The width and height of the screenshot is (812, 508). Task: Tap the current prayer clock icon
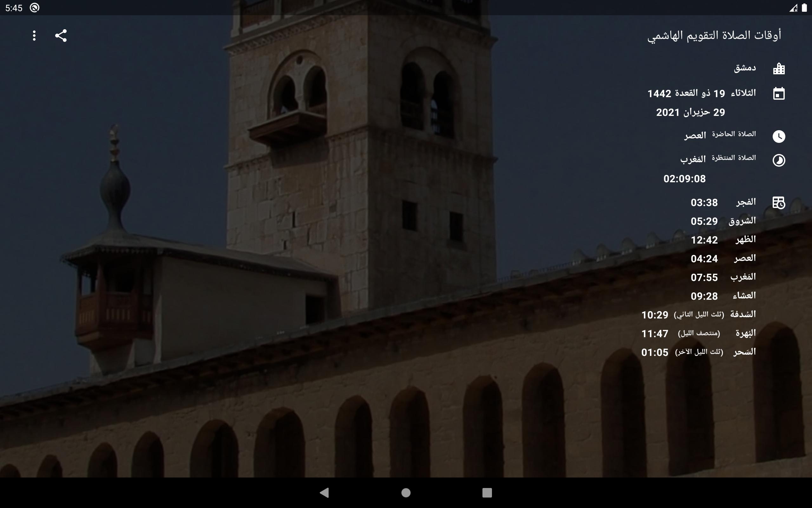click(779, 137)
